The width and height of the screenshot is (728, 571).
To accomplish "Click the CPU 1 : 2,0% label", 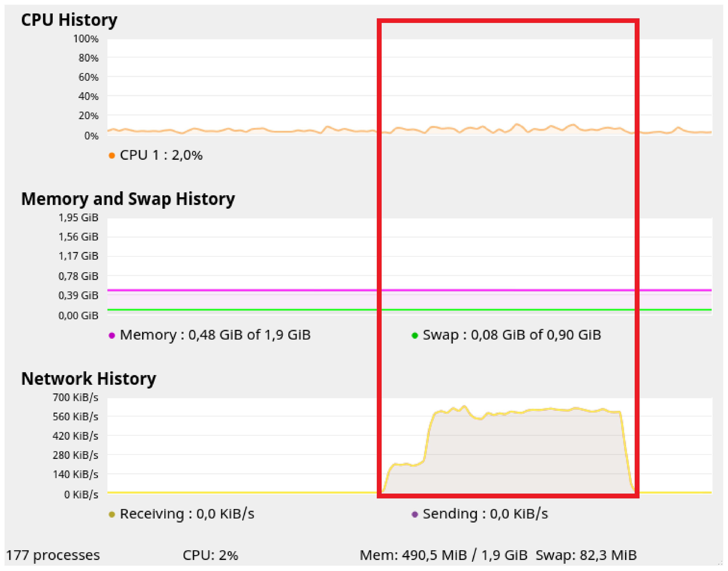I will [x=161, y=156].
